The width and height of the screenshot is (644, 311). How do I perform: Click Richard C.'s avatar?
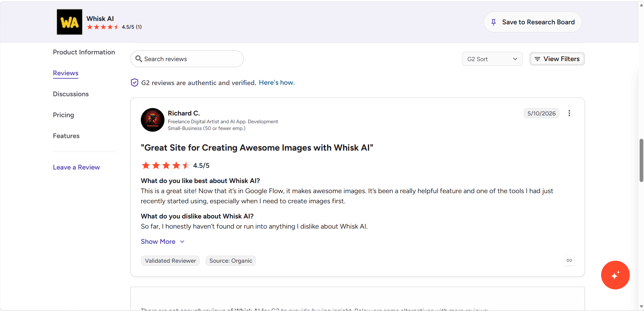[x=153, y=120]
